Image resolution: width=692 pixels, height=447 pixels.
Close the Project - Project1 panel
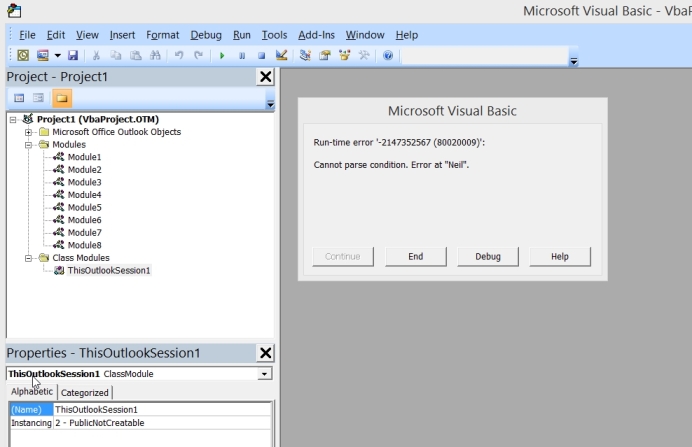266,77
